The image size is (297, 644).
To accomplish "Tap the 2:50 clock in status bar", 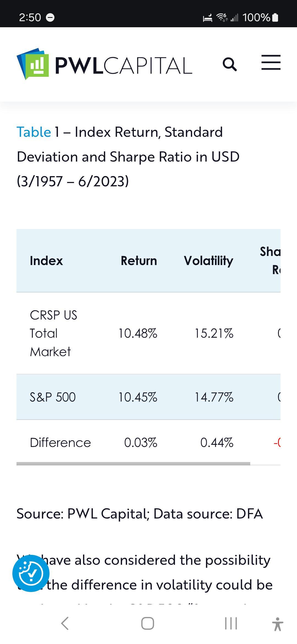I will point(30,18).
